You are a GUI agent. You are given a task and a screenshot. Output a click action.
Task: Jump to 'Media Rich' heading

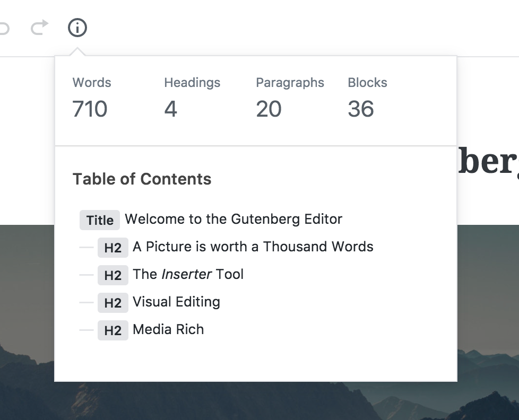[168, 329]
